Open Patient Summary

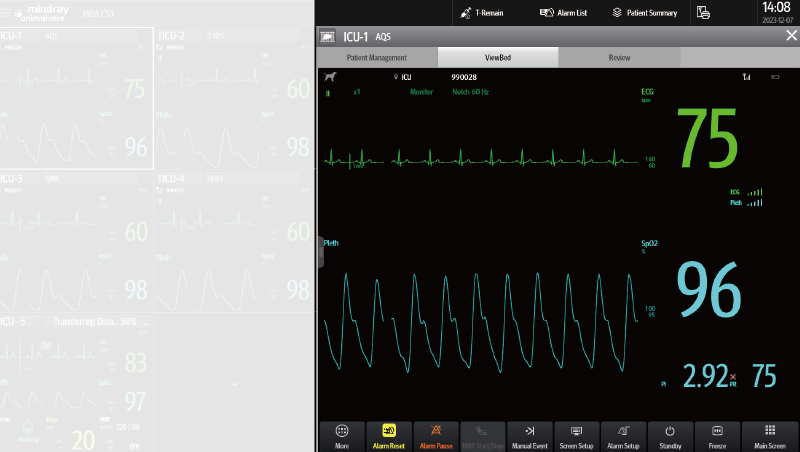(x=644, y=13)
